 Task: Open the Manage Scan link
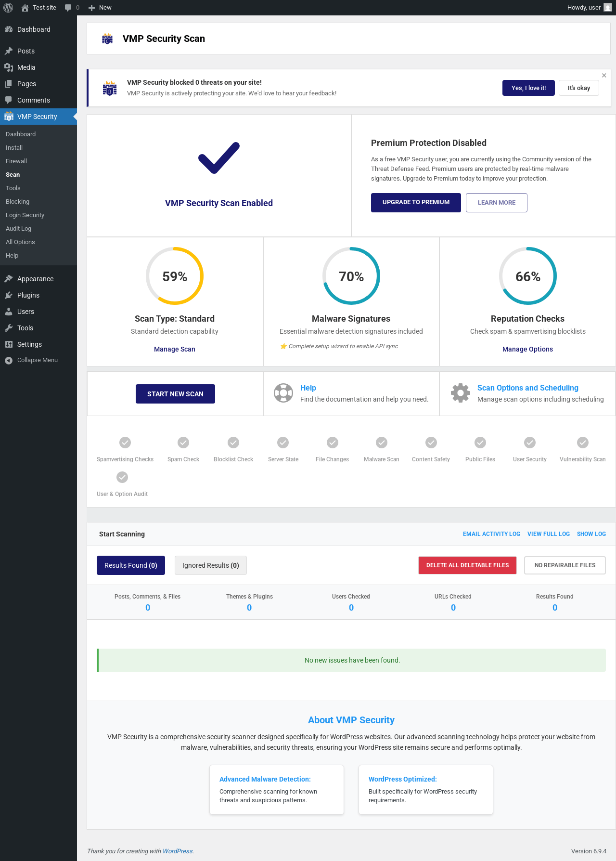pyautogui.click(x=175, y=349)
